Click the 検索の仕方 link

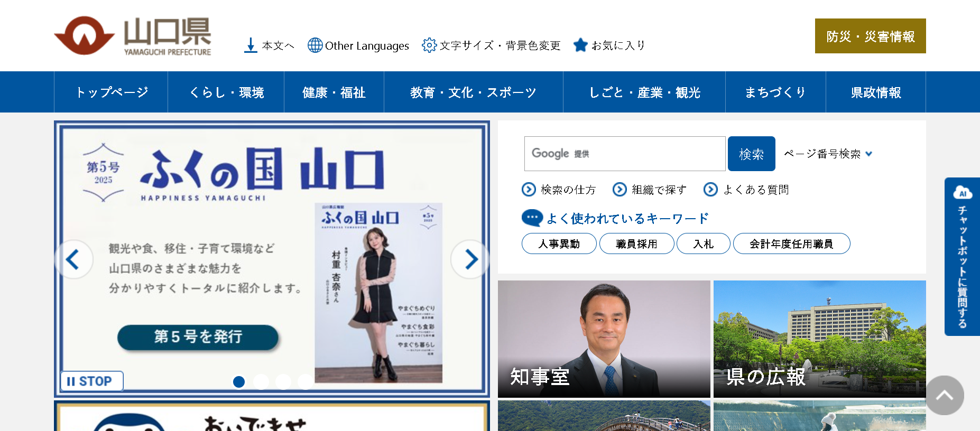[568, 190]
